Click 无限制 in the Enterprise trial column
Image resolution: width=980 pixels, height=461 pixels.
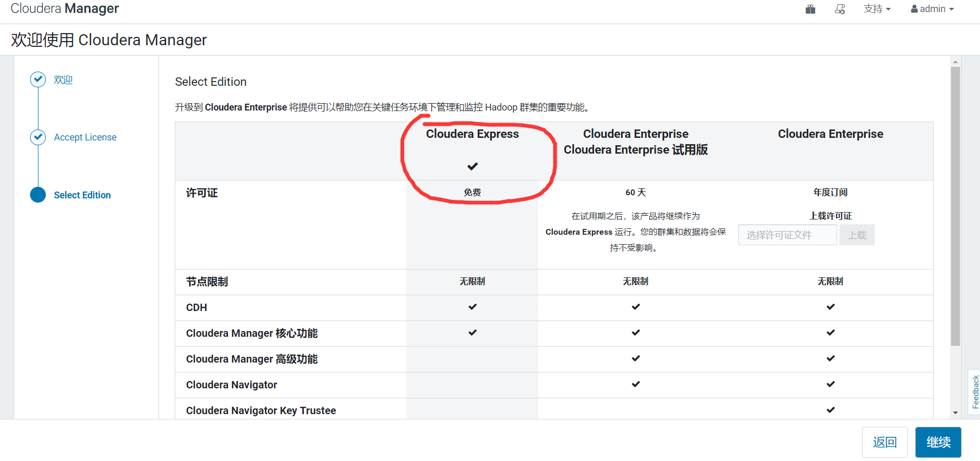pyautogui.click(x=636, y=282)
